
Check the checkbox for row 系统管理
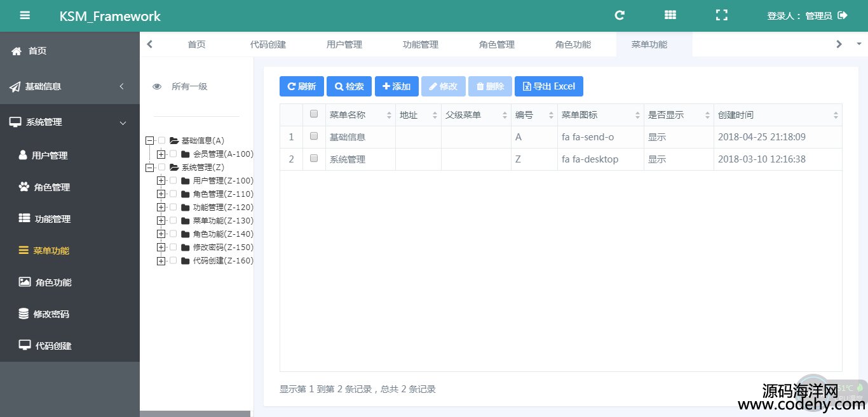coord(314,158)
